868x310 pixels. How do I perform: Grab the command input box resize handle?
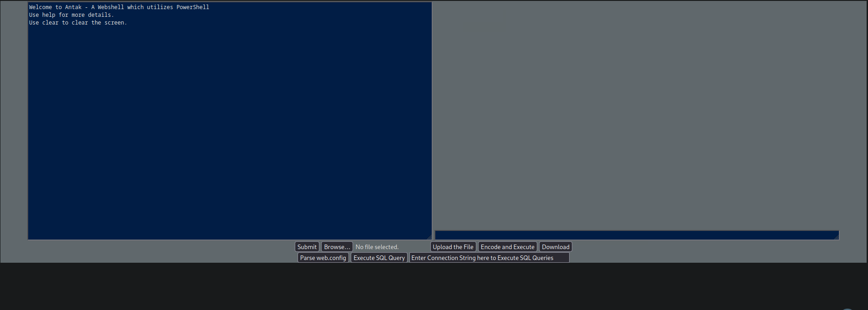coord(836,237)
